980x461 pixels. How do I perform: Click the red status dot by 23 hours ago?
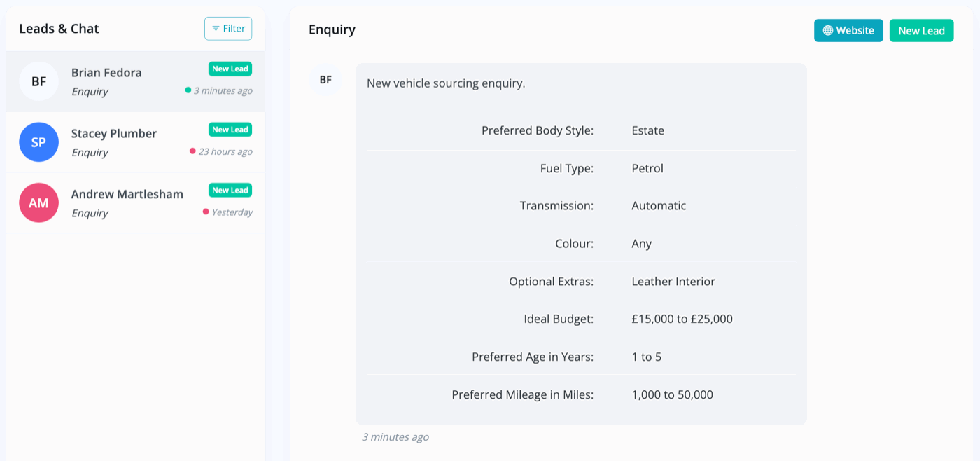(x=192, y=151)
